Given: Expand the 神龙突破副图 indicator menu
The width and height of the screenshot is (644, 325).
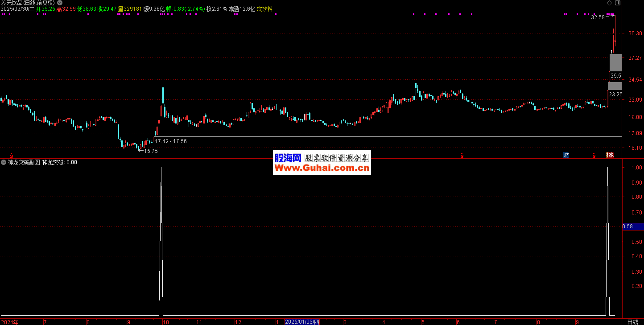Looking at the screenshot, I should click(x=4, y=162).
